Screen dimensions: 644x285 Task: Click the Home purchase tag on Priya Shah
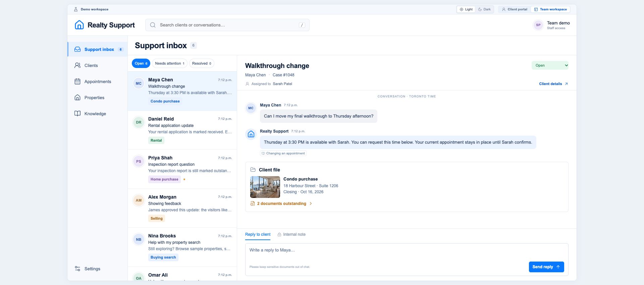pyautogui.click(x=164, y=179)
